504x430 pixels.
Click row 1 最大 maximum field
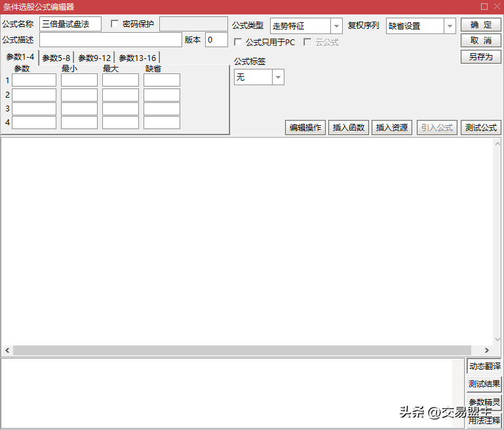[x=121, y=80]
